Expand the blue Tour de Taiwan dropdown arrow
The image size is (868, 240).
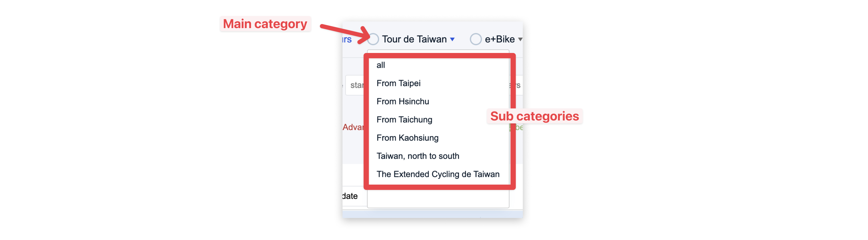point(453,39)
